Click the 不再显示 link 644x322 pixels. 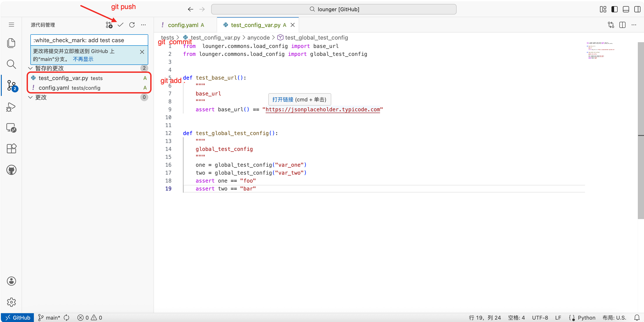pyautogui.click(x=83, y=59)
